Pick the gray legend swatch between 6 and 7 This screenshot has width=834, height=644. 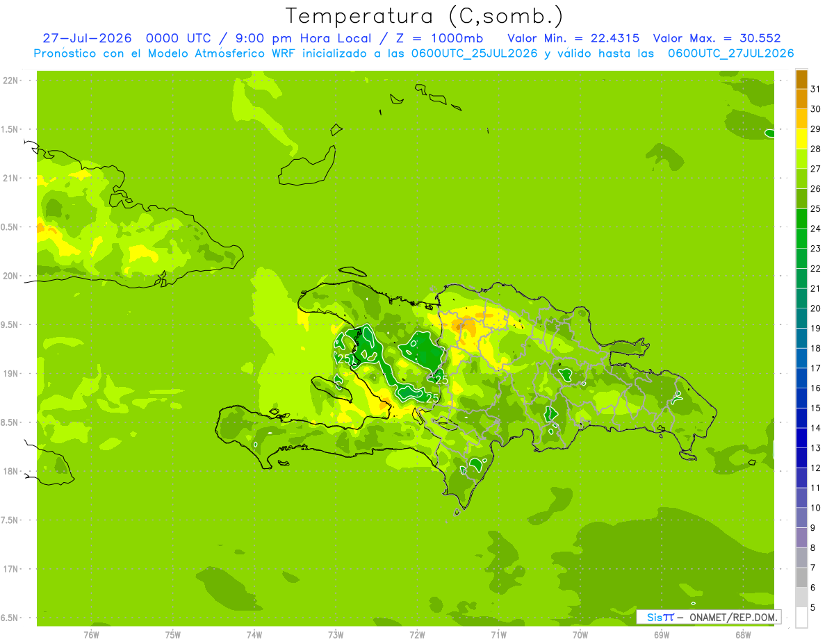(801, 578)
